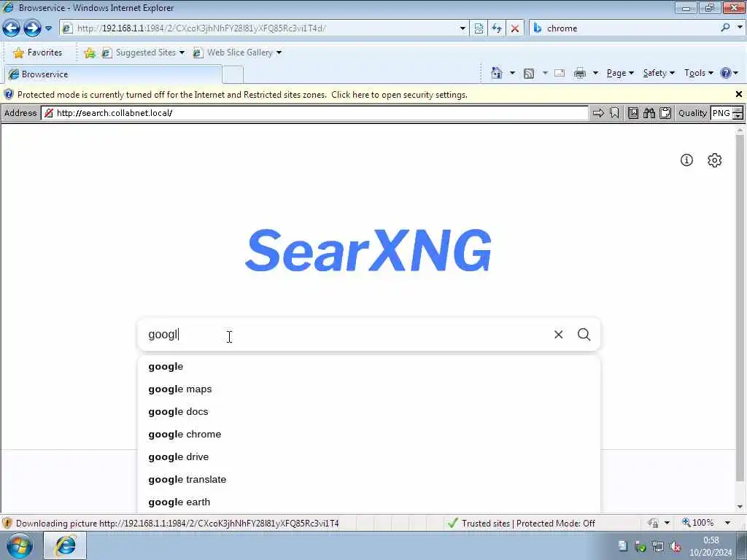Click the Protected mode information bar message
Screen dimensions: 747x560
pos(242,94)
